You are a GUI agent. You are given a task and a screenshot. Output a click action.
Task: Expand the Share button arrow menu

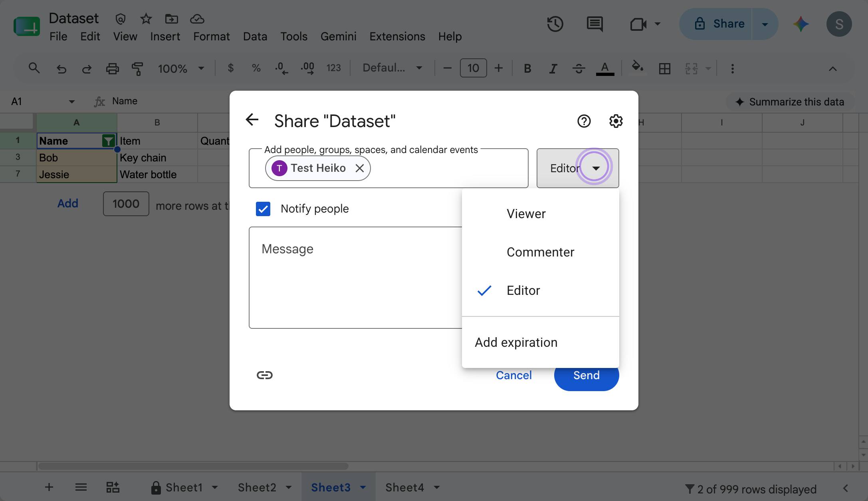pyautogui.click(x=765, y=24)
